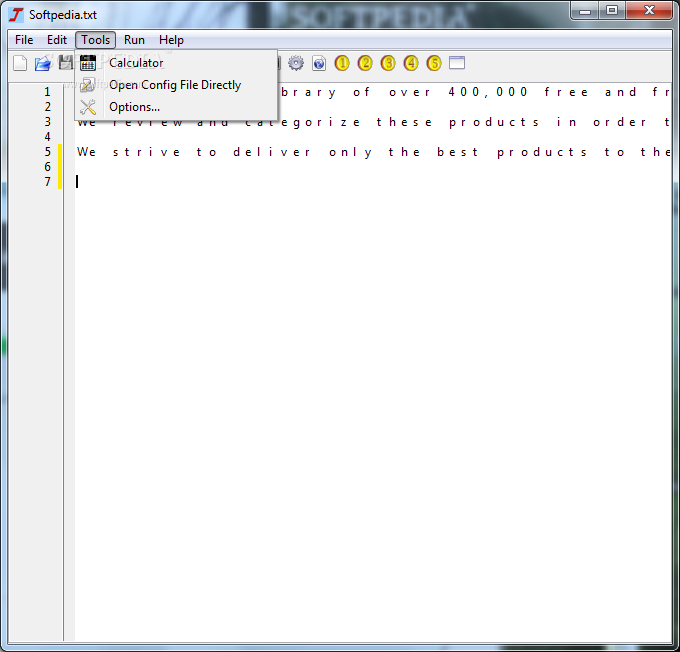The image size is (680, 652).
Task: Click the JujuEdit red J title icon
Action: click(x=16, y=15)
